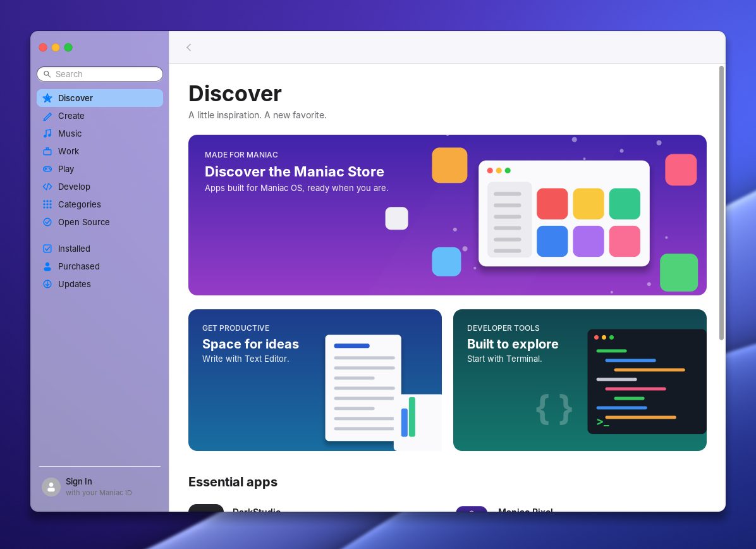Click the Work briefcase icon
Image resolution: width=756 pixels, height=549 pixels.
coord(47,152)
